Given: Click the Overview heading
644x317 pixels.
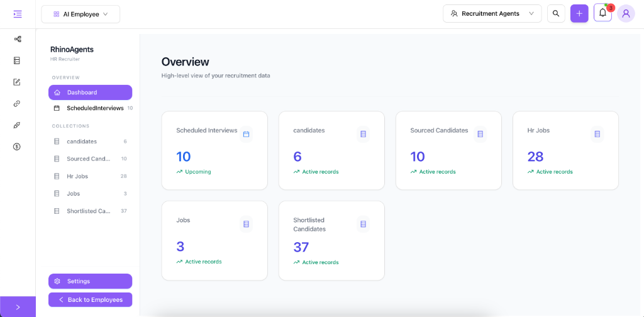Looking at the screenshot, I should click(x=186, y=62).
